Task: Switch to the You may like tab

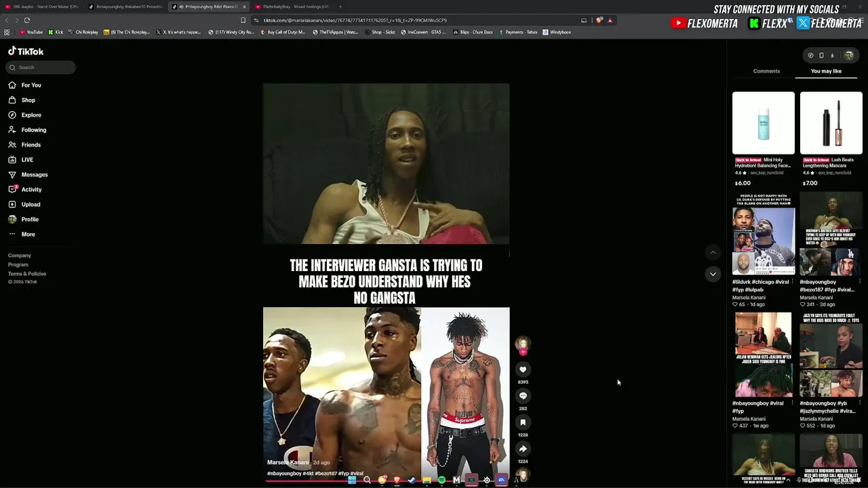Action: 826,71
